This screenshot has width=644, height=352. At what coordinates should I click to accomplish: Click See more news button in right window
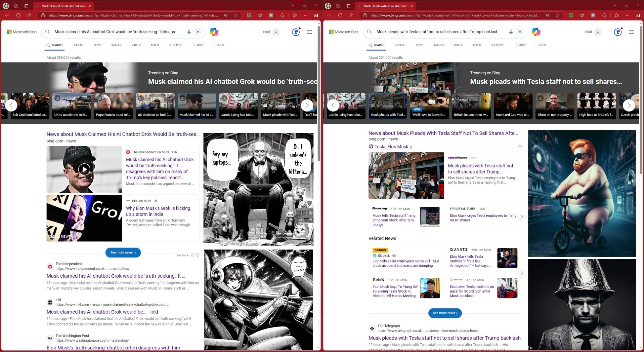(445, 313)
